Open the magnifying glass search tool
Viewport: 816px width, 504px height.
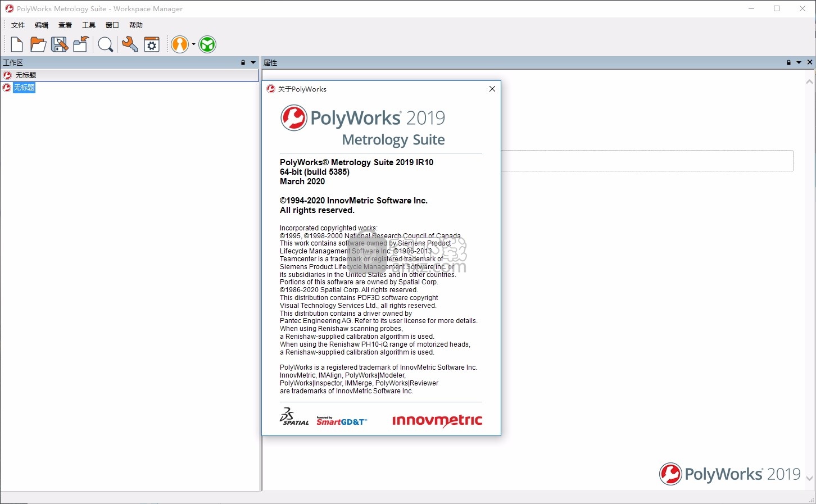pos(106,44)
